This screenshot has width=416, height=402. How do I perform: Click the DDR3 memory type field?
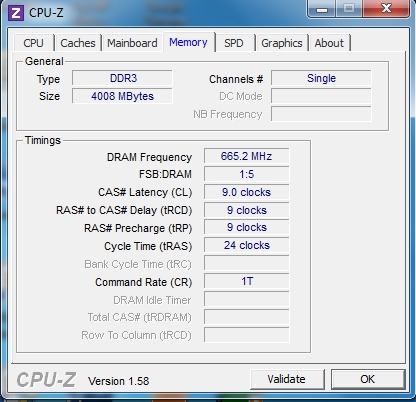point(122,78)
